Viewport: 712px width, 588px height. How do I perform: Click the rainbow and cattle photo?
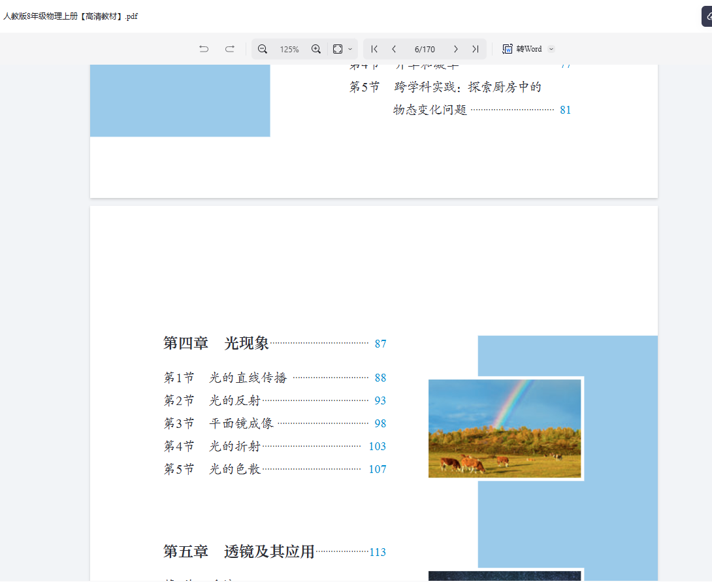(504, 429)
